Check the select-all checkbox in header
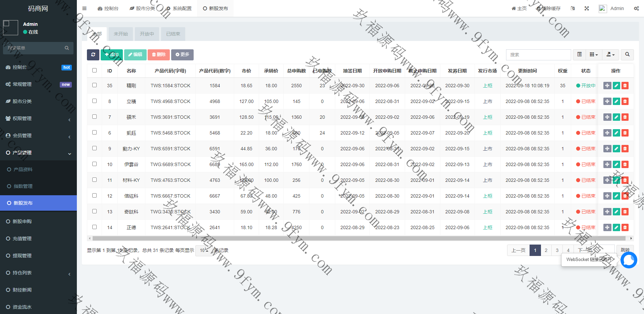Screen dimensions: 644x314 pos(94,70)
